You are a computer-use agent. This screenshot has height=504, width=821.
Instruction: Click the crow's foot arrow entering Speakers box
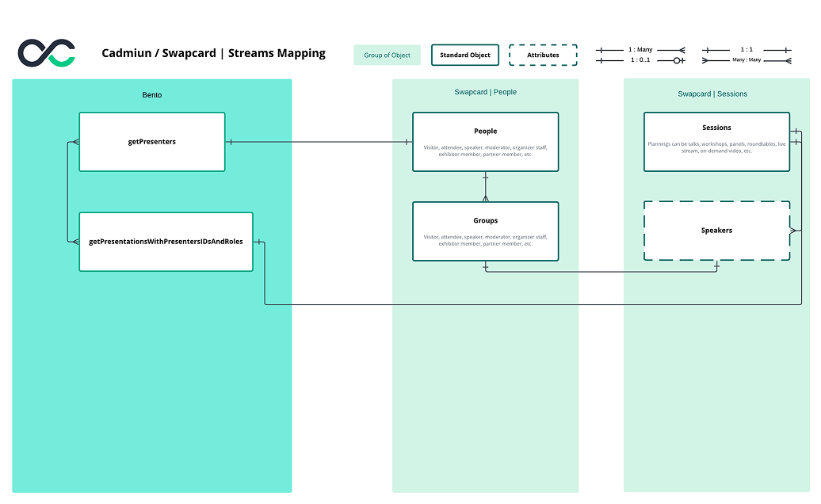click(792, 231)
